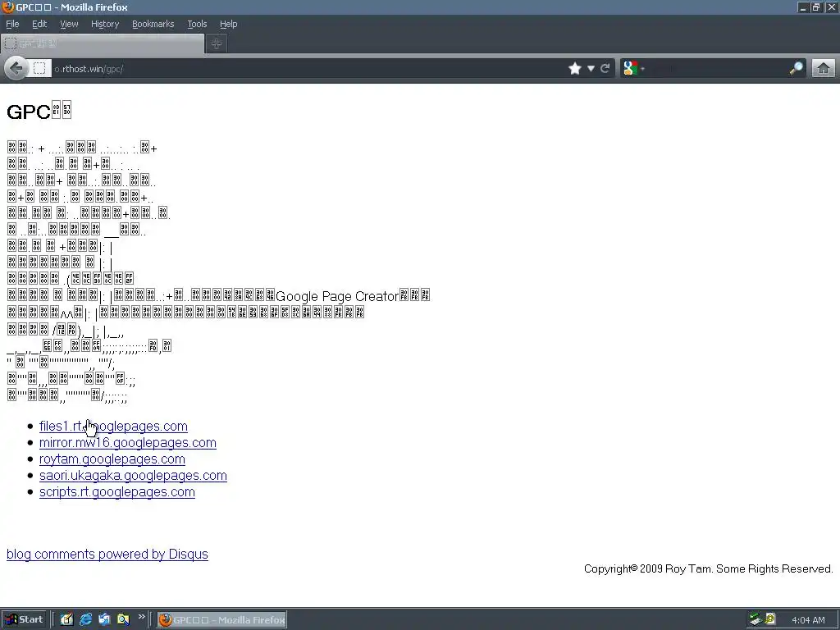Screen dimensions: 840x630
Task: Click the Firefox icon in title bar
Action: [x=7, y=7]
